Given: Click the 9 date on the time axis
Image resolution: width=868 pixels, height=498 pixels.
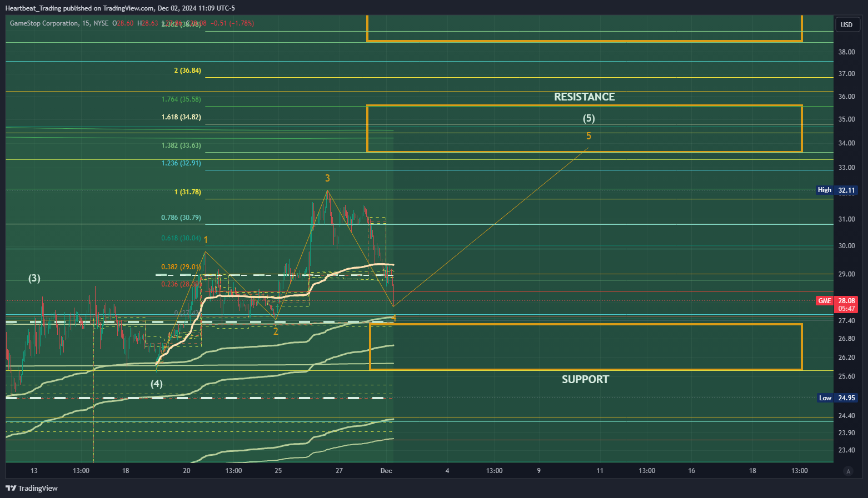Looking at the screenshot, I should [538, 471].
